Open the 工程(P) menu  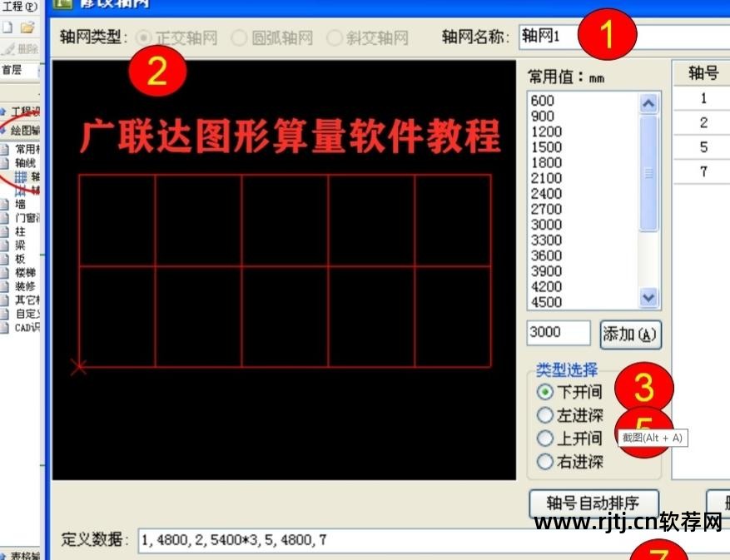coord(19,6)
